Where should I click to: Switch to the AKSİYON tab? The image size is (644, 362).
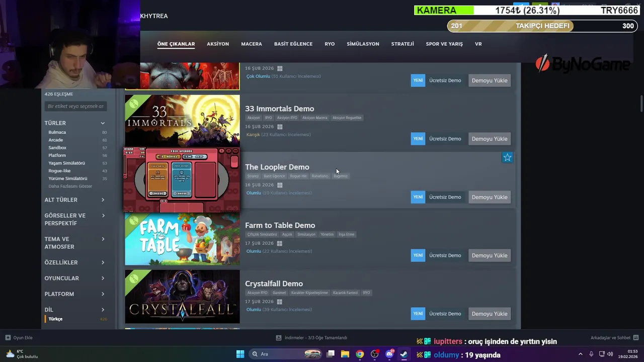click(x=218, y=44)
